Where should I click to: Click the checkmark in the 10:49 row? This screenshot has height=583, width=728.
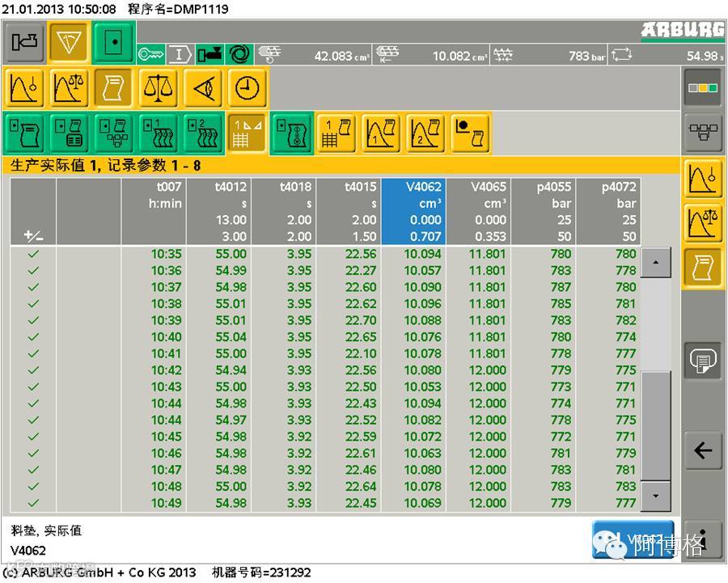point(33,503)
